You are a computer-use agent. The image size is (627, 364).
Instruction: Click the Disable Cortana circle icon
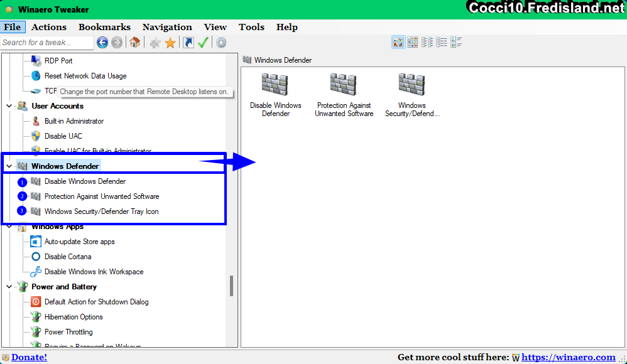point(36,257)
